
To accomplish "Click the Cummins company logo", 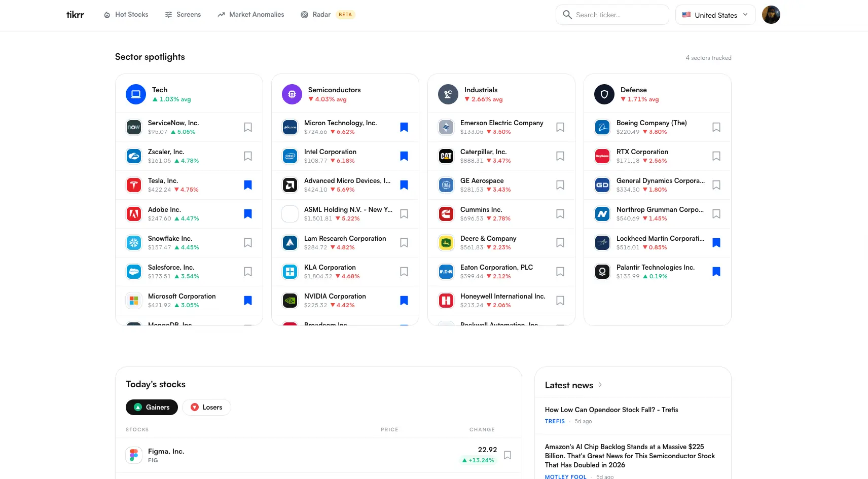I will click(x=446, y=214).
